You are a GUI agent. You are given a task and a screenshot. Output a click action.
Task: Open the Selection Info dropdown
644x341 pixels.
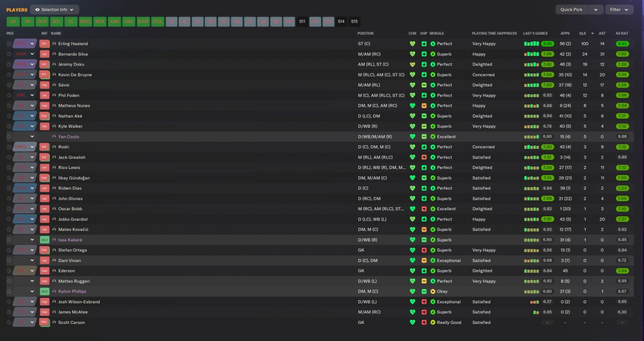54,10
